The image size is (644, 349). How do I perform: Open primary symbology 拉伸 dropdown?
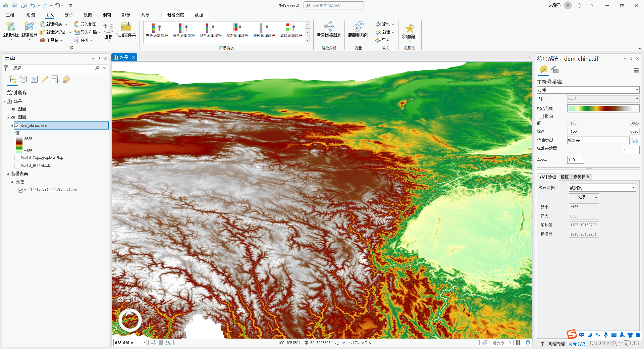pos(588,90)
